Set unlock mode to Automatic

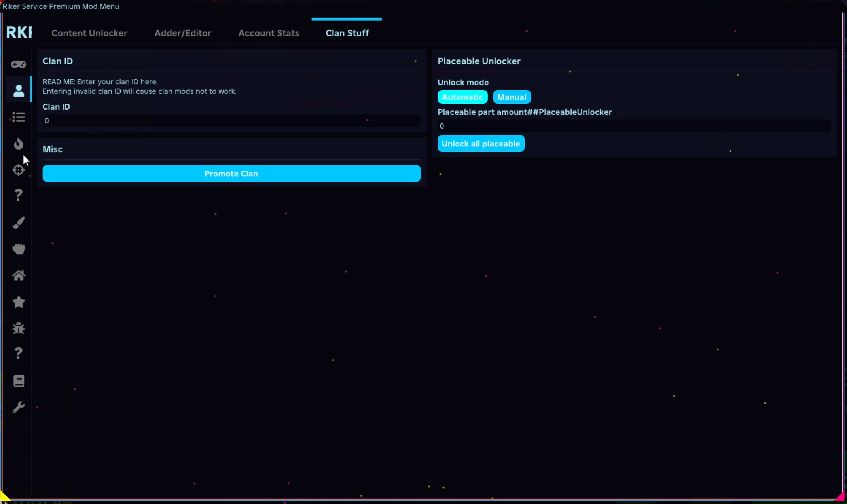click(462, 97)
